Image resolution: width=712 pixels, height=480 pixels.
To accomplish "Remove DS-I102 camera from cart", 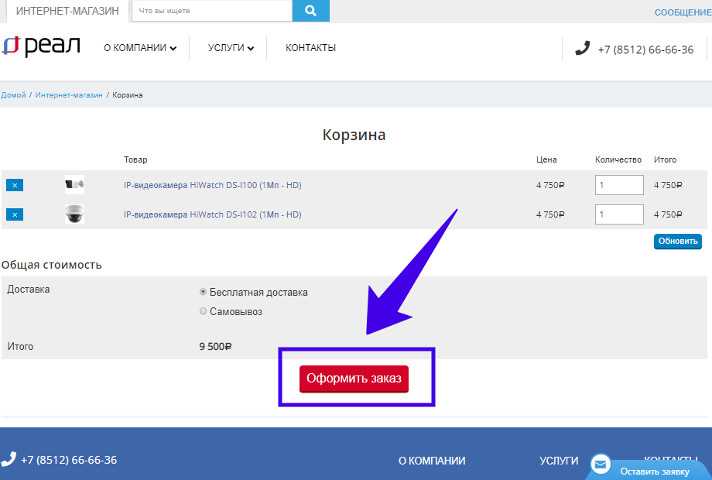I will click(x=15, y=214).
